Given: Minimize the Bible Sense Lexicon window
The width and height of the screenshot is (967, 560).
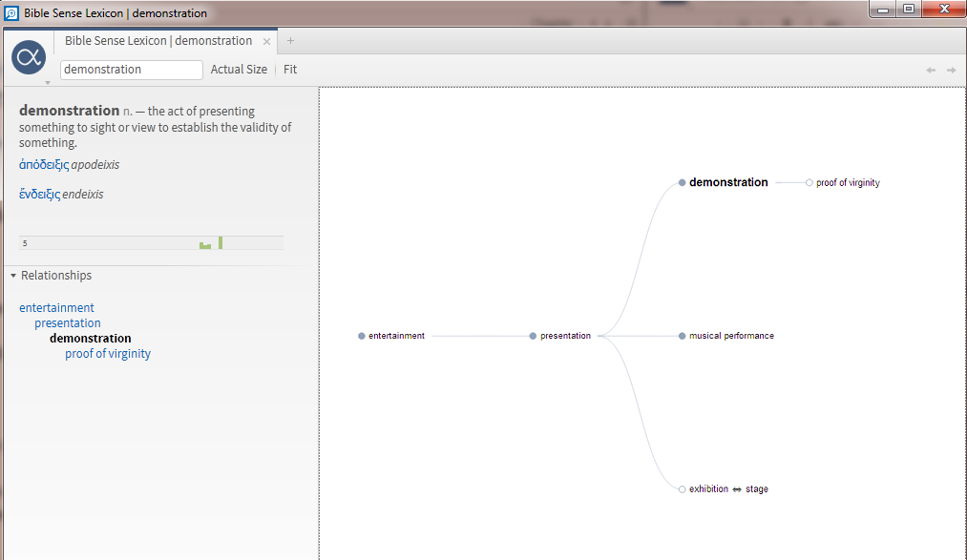Looking at the screenshot, I should [x=883, y=10].
